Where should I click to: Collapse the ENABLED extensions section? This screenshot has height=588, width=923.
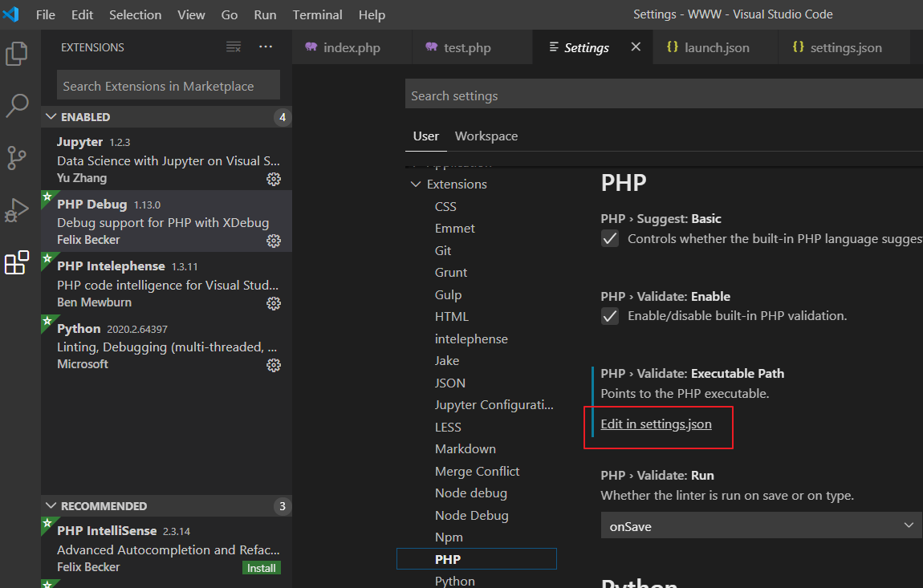pyautogui.click(x=53, y=116)
